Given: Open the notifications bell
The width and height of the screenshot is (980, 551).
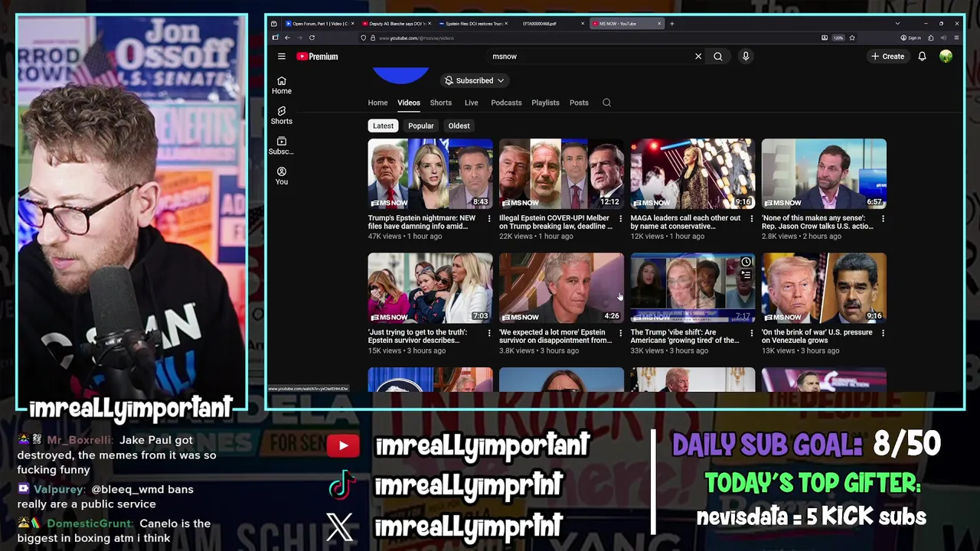Looking at the screenshot, I should [x=922, y=57].
